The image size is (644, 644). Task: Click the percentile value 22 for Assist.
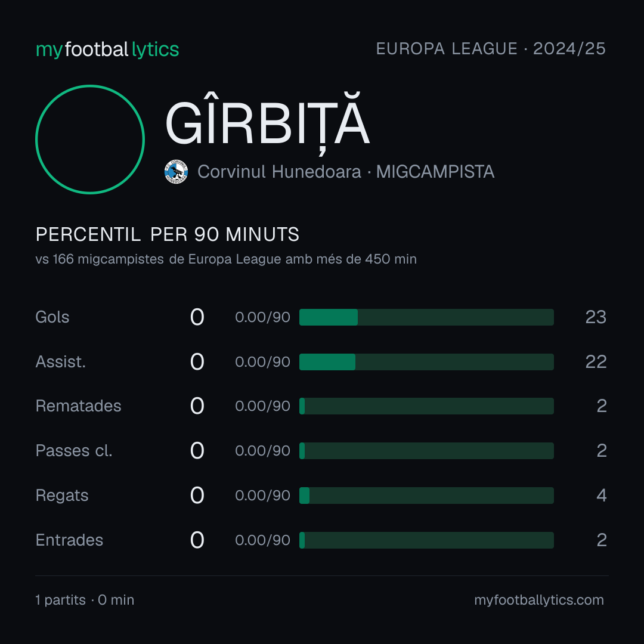[x=596, y=362]
